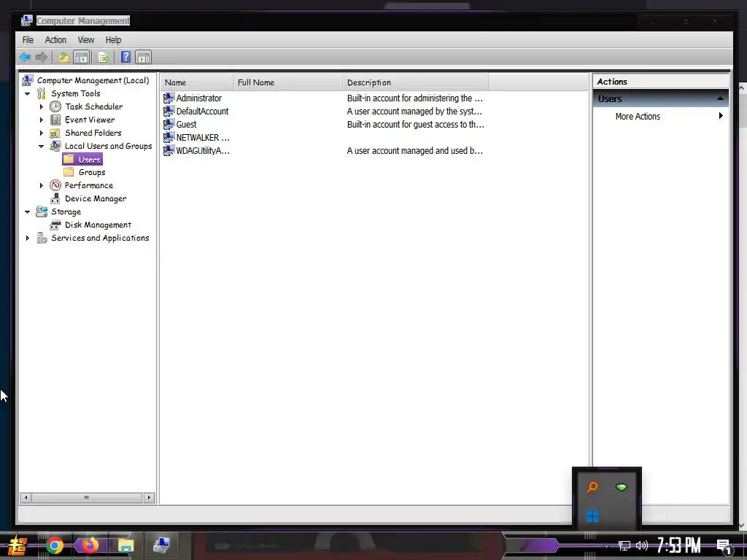Click the tree pane horizontal scrollbar thumb

(x=87, y=497)
